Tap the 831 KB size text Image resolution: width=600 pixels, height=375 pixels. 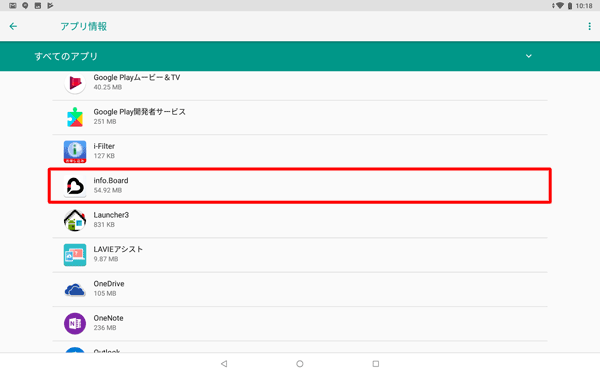[104, 225]
